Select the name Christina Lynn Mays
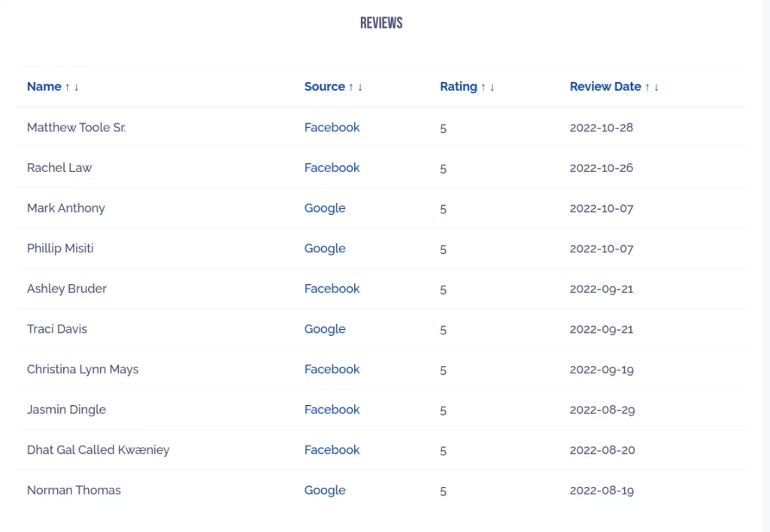The height and width of the screenshot is (532, 770). click(x=83, y=369)
